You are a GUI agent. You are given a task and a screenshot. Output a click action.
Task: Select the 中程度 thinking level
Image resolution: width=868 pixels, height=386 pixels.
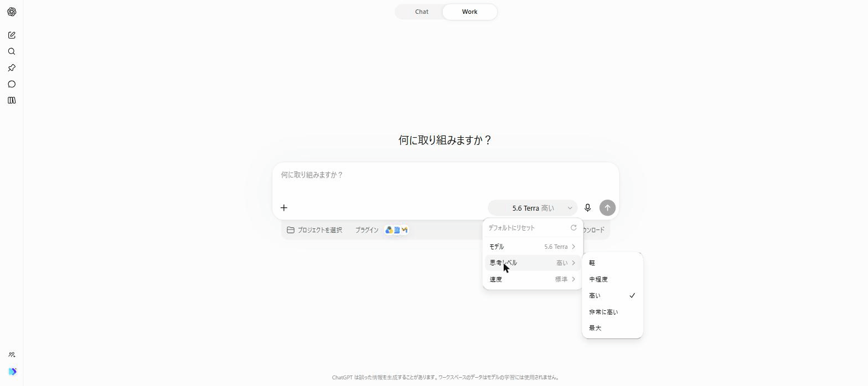click(x=612, y=279)
